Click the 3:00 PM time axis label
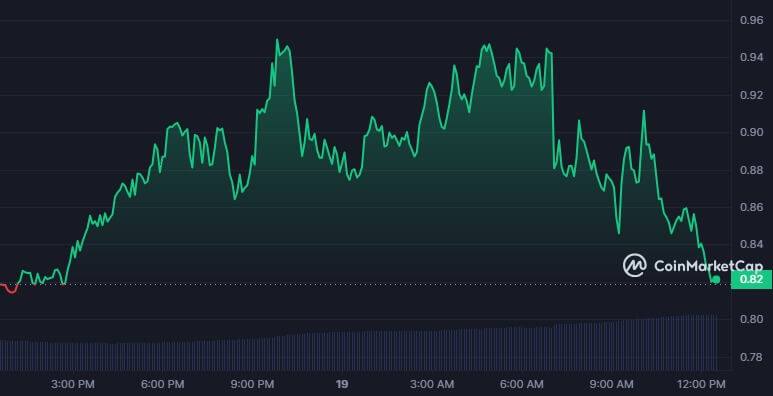The height and width of the screenshot is (396, 773). (73, 384)
